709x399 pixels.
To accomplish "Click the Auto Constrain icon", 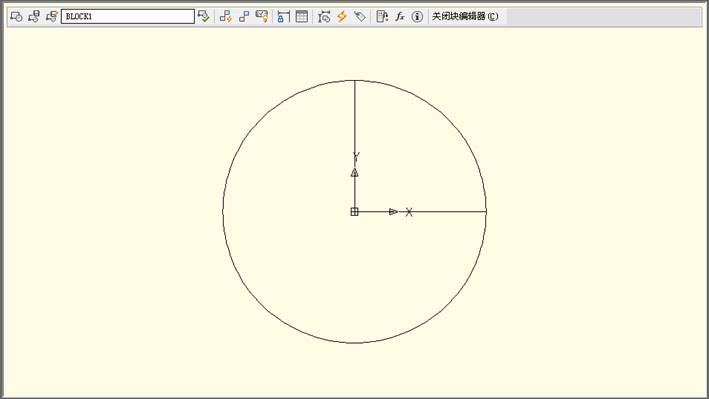I will (226, 17).
